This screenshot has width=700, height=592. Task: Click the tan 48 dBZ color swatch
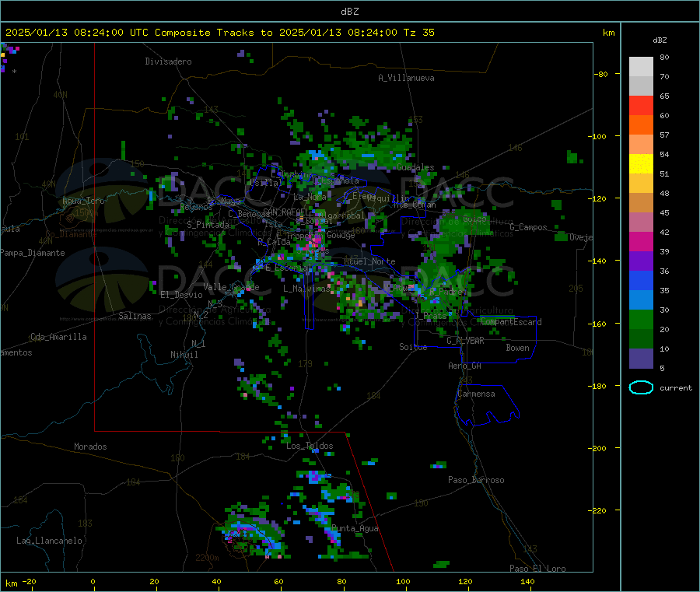tap(641, 203)
